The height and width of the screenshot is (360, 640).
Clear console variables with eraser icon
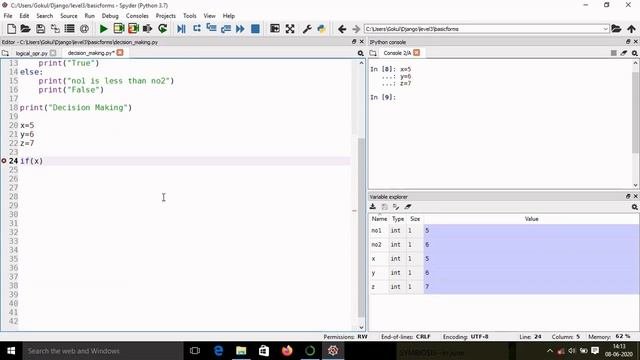coord(624,53)
